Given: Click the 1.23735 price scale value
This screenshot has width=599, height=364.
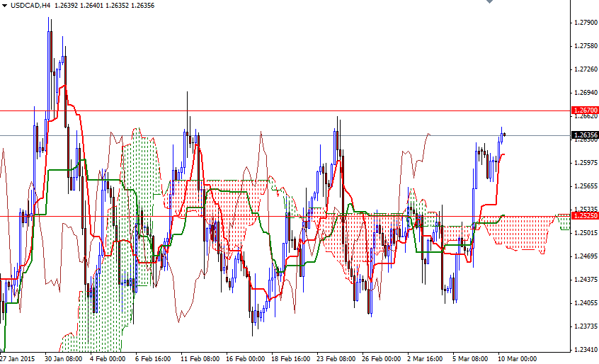Looking at the screenshot, I should pos(586,326).
